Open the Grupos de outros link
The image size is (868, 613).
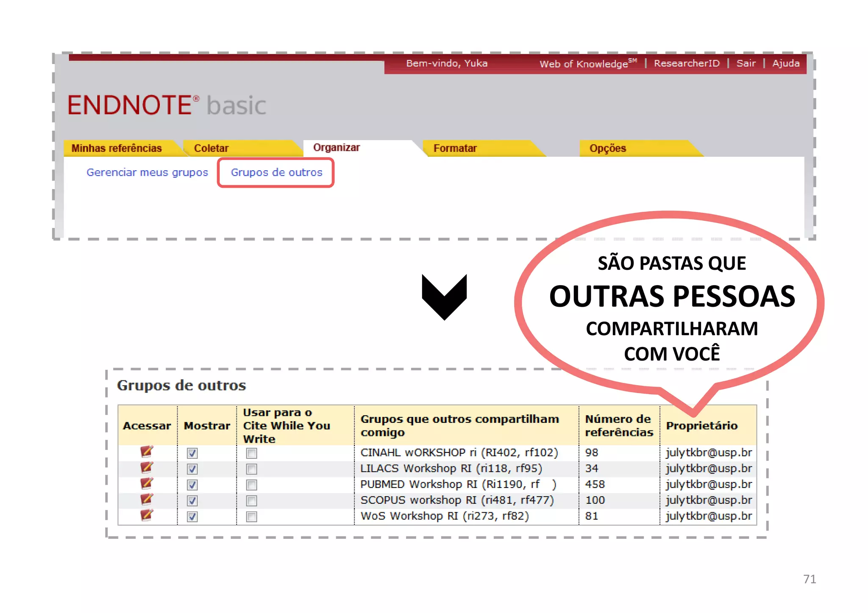(276, 172)
